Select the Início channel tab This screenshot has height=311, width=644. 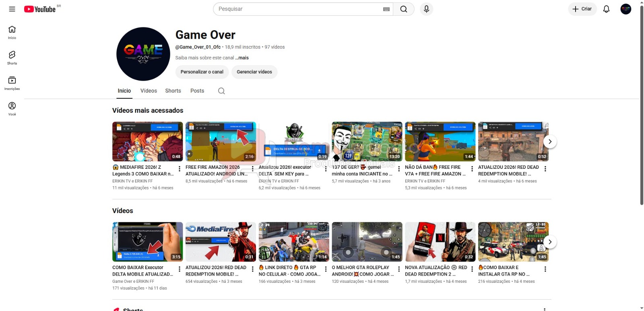[124, 91]
